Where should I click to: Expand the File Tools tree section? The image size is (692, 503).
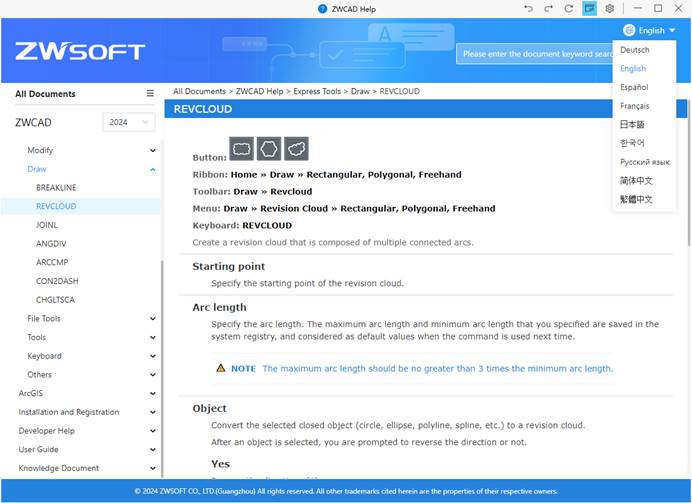[152, 319]
